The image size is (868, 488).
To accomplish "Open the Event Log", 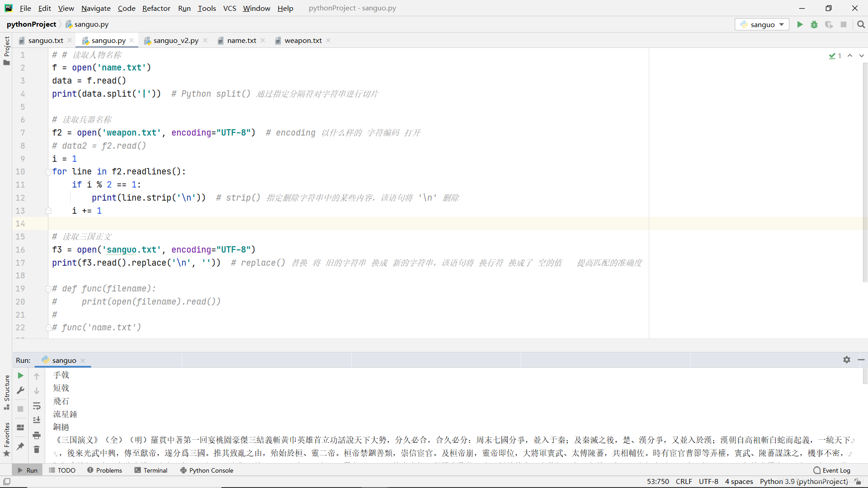I will click(832, 470).
